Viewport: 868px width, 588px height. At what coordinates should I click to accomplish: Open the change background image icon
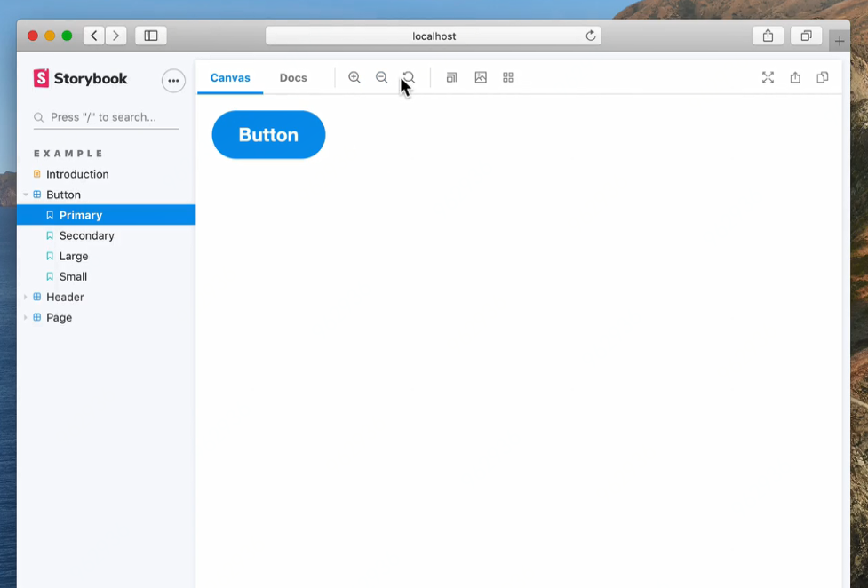[481, 77]
